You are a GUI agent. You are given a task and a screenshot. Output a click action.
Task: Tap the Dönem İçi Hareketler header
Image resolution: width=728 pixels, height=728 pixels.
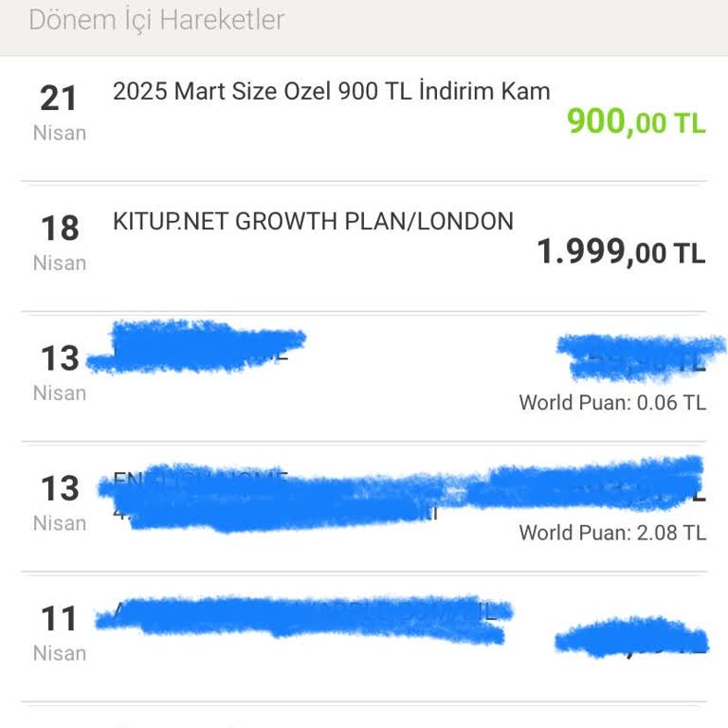coord(156,20)
